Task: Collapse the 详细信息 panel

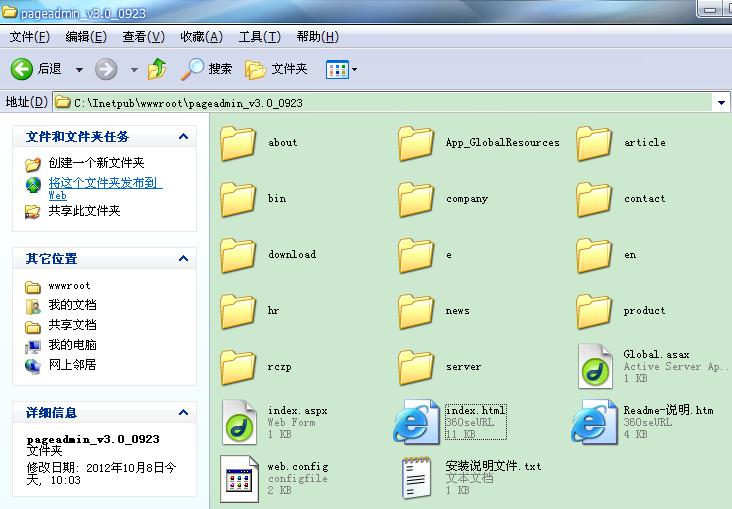Action: tap(183, 413)
